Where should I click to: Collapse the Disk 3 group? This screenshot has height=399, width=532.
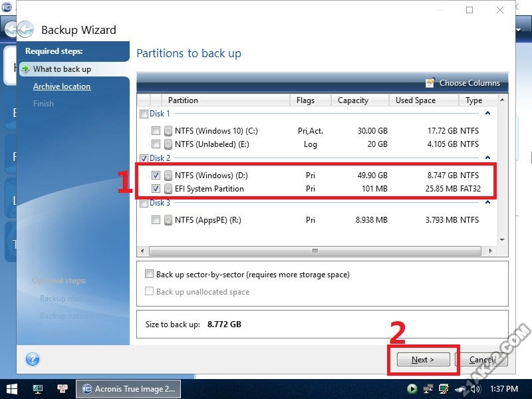pos(487,202)
